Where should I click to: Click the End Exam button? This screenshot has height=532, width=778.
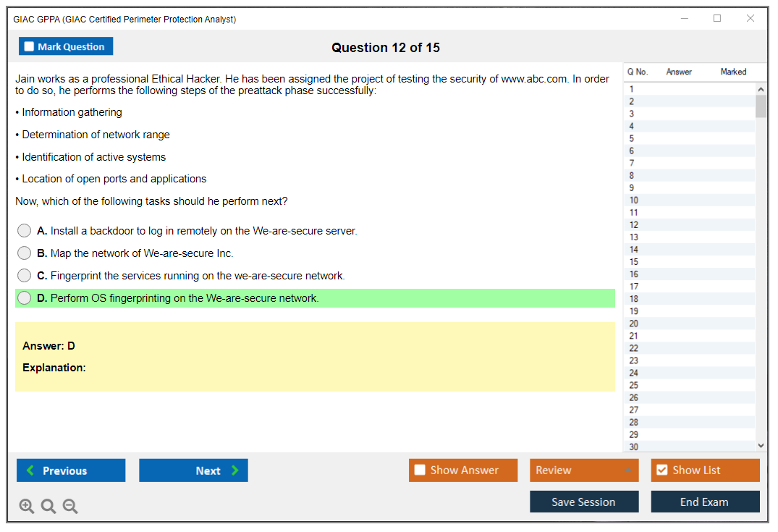pos(705,501)
